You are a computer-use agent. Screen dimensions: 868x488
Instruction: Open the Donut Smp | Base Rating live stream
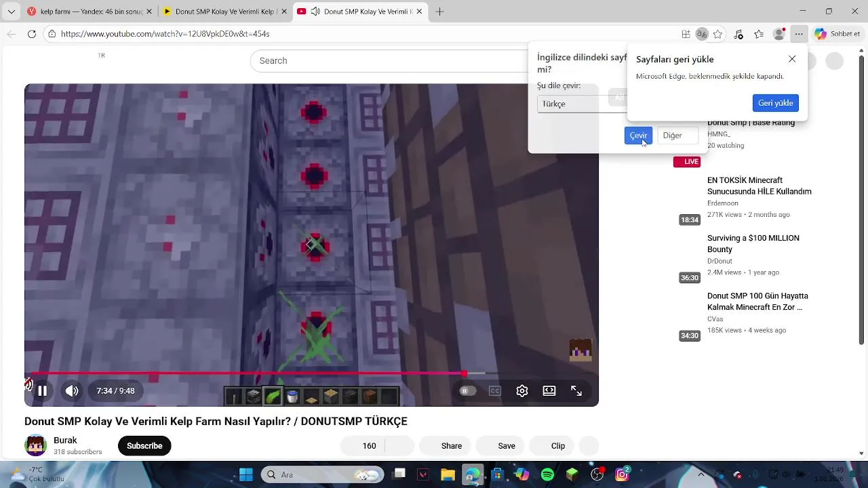[x=751, y=123]
